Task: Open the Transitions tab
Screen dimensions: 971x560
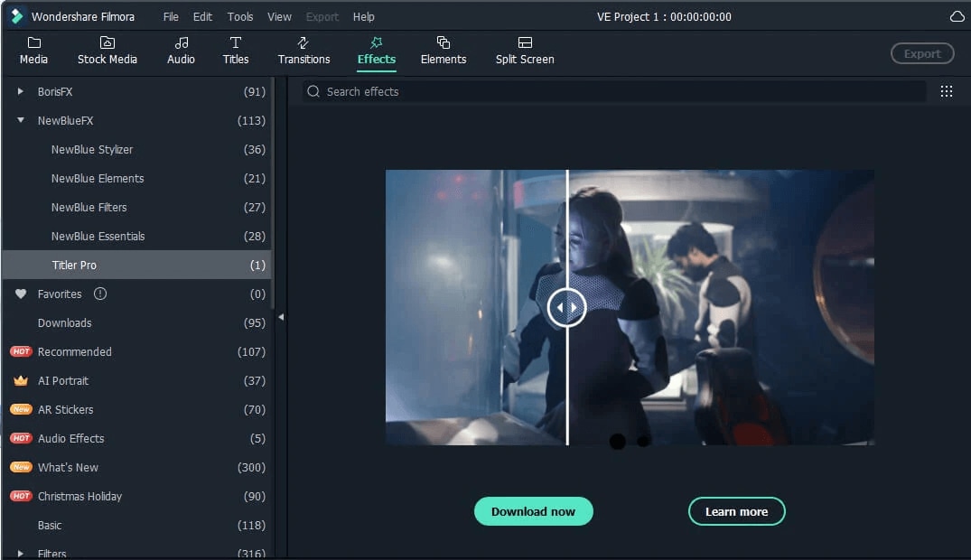Action: click(x=303, y=51)
